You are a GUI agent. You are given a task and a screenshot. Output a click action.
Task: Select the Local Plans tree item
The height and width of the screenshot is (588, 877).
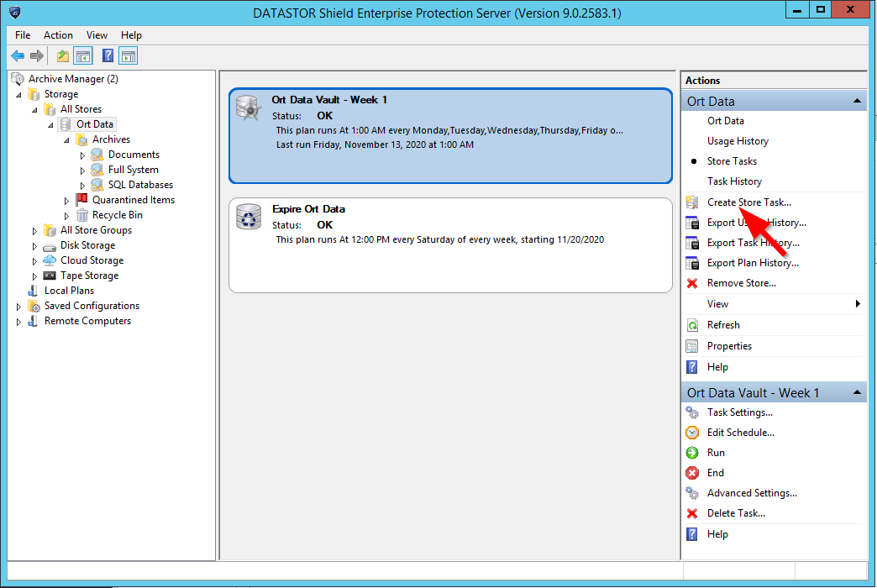coord(70,291)
